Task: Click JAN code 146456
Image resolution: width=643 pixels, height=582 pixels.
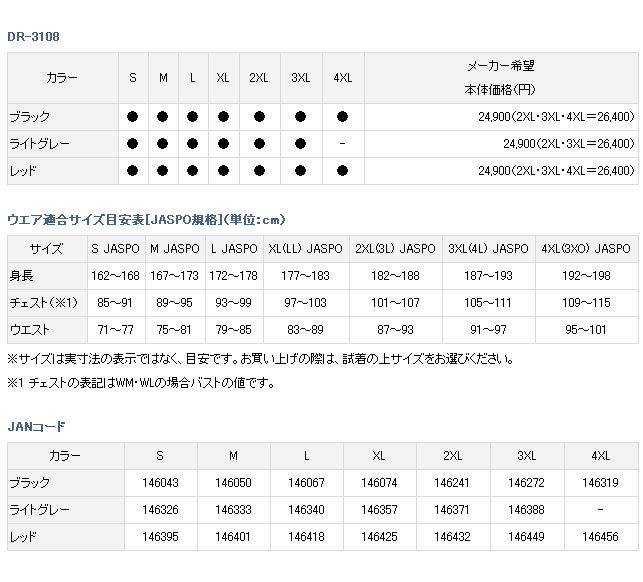Action: click(600, 537)
